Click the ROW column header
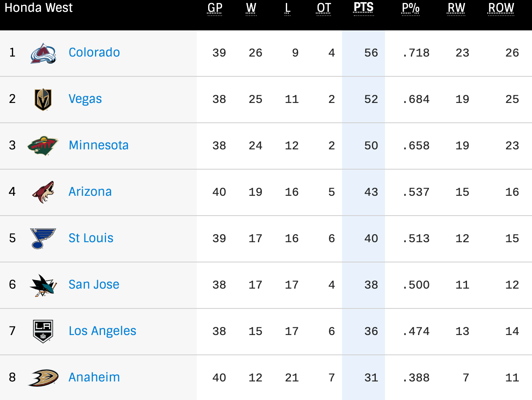Screen dimensions: 532x400 tap(501, 8)
